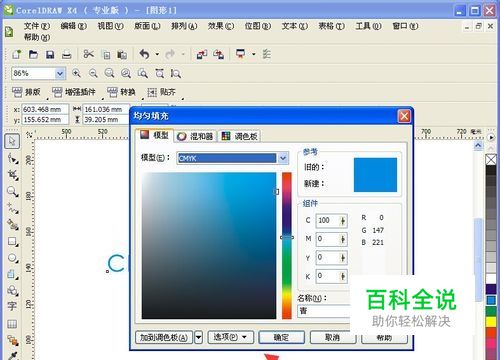The height and width of the screenshot is (360, 500).
Task: Select the yellow swatch in right palette
Action: click(491, 322)
